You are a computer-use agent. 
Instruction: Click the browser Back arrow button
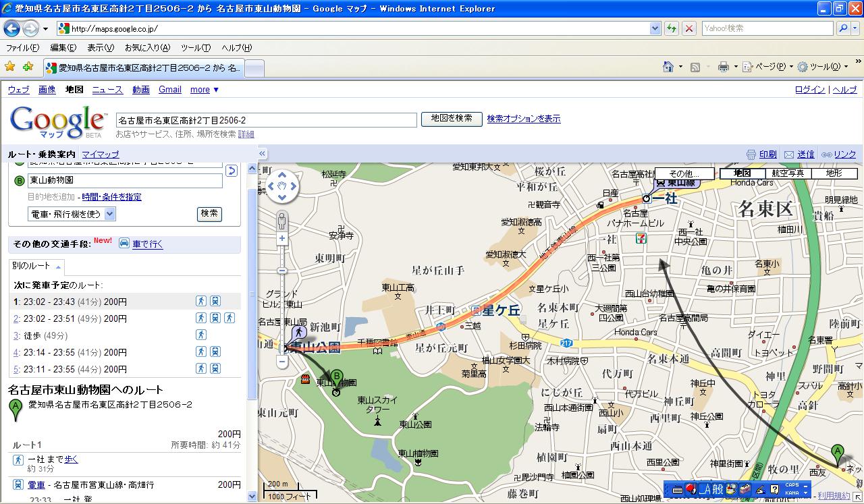tap(11, 28)
